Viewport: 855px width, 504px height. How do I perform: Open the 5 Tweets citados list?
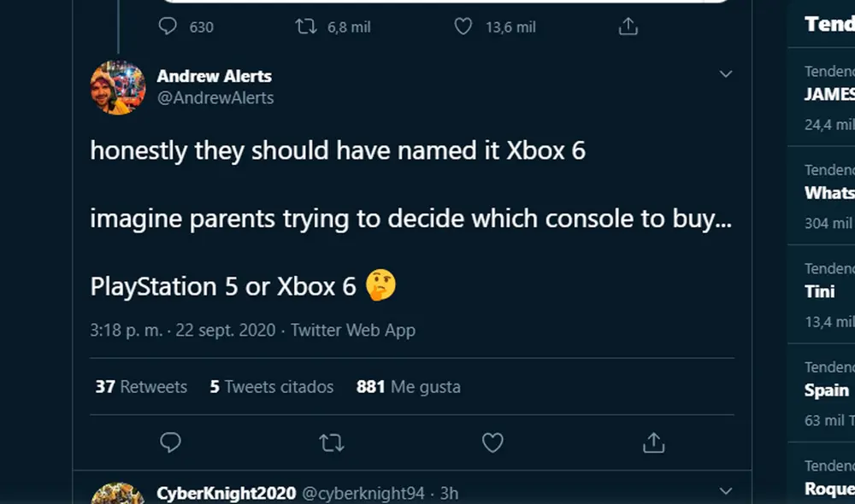pyautogui.click(x=271, y=386)
